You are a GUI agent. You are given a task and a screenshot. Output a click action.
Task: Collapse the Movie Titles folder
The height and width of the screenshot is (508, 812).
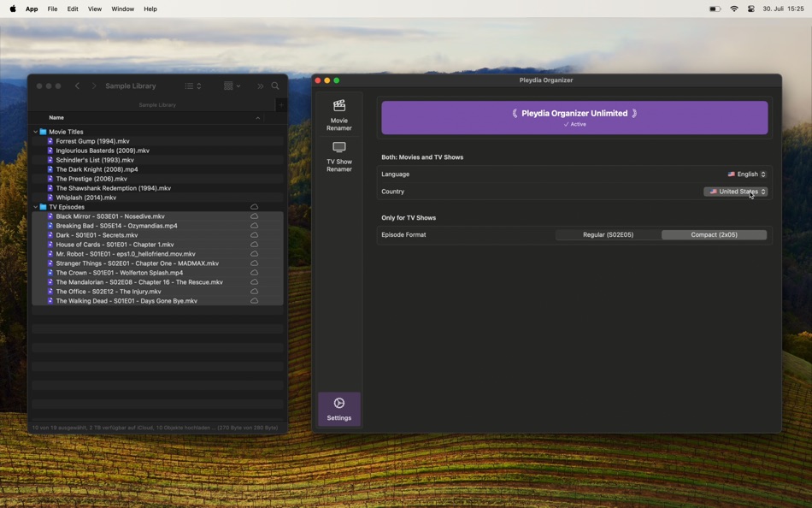[x=36, y=132]
